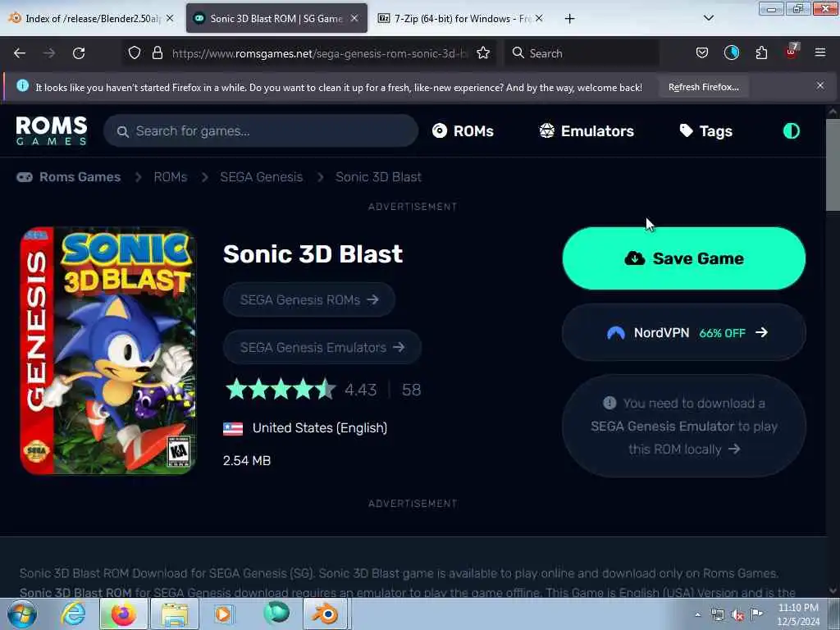Viewport: 840px width, 630px height.
Task: Open the uBlock extension icon with badge
Action: coord(792,52)
